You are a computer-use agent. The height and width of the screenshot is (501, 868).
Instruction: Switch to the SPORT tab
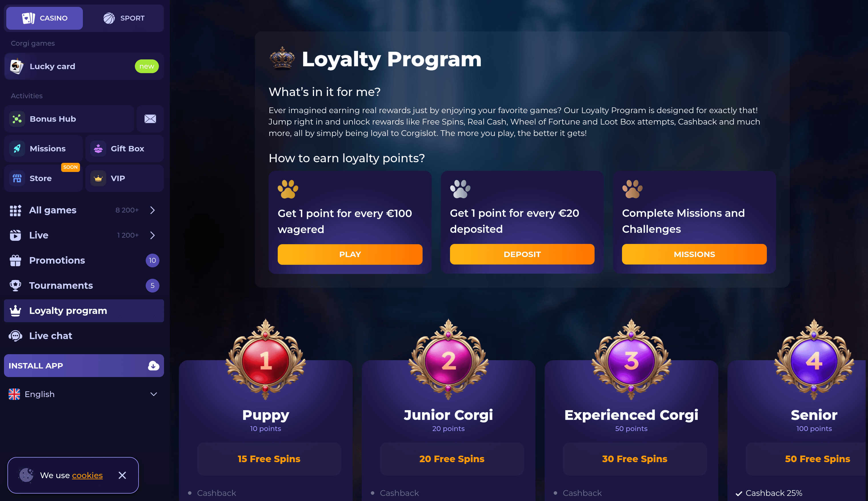click(x=125, y=18)
